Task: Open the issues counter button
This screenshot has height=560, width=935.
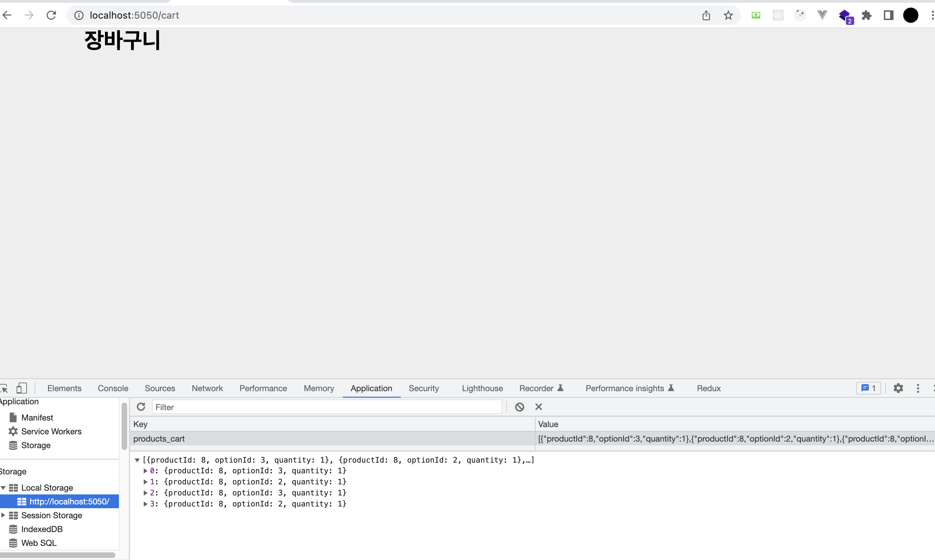Action: coord(868,388)
